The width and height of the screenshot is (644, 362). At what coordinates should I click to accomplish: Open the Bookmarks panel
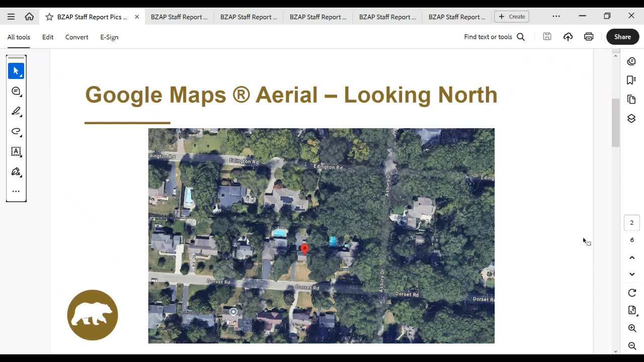click(632, 80)
